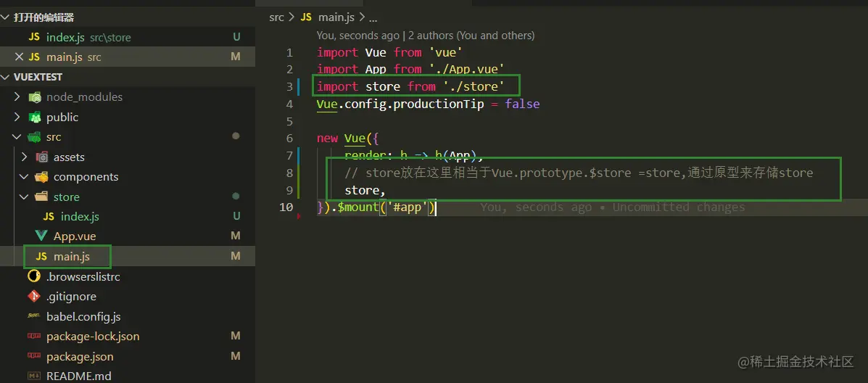Image resolution: width=868 pixels, height=383 pixels.
Task: Select main.js in file tree
Action: coord(71,257)
